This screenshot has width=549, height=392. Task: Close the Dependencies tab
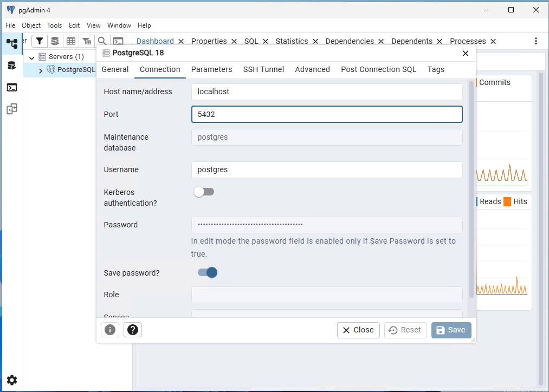[381, 42]
